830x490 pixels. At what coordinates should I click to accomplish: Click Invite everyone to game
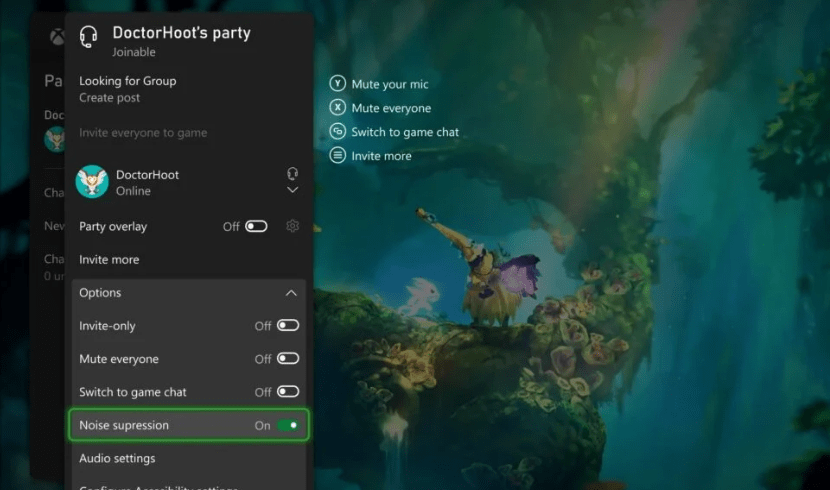tap(143, 133)
